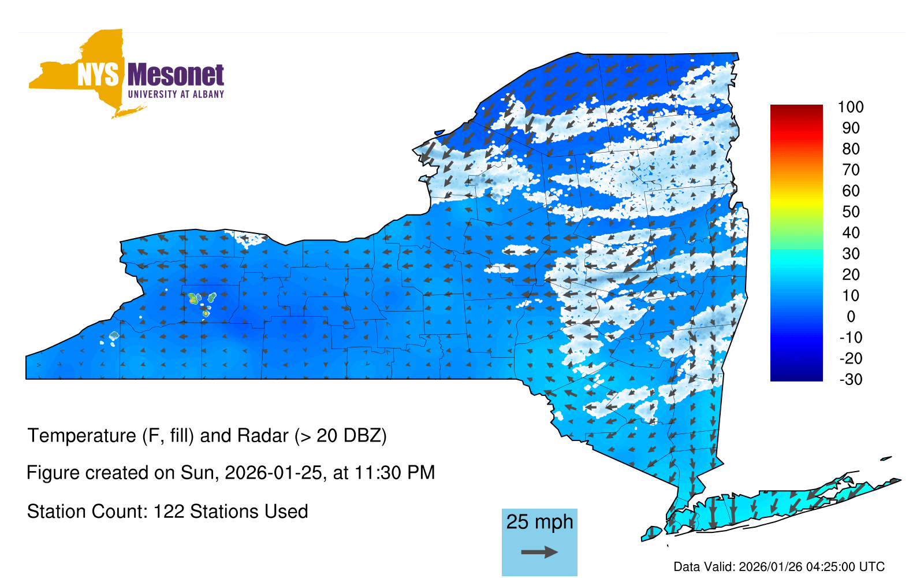
Task: Click the "Temperature (F, fill) and Radar" title
Action: [x=207, y=435]
